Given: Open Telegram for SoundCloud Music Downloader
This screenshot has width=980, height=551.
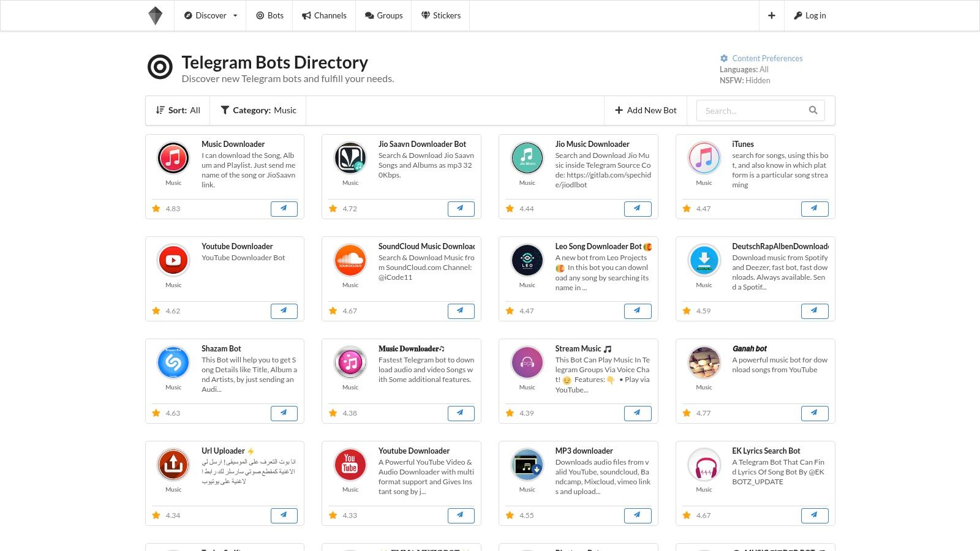Looking at the screenshot, I should tap(461, 311).
